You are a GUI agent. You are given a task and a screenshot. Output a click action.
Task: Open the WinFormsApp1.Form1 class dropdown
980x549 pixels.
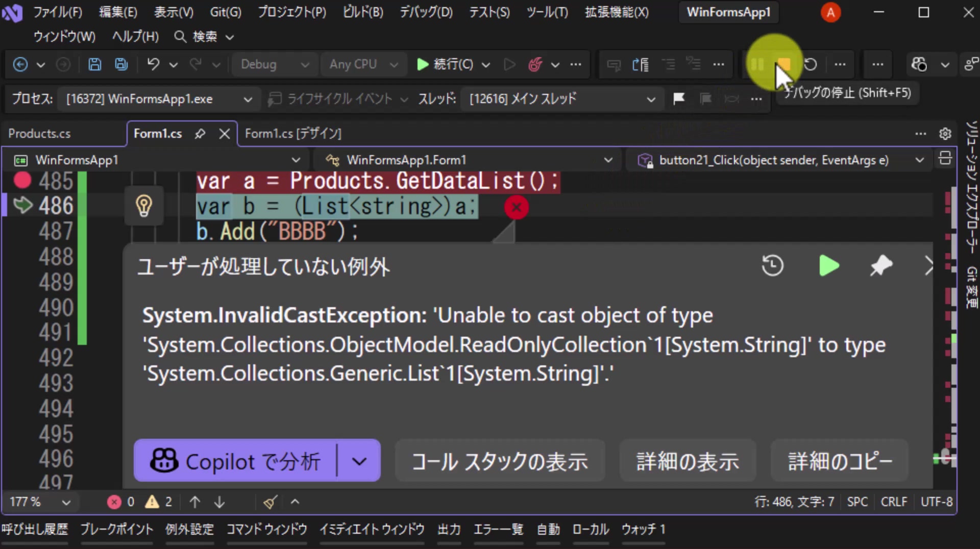click(469, 160)
